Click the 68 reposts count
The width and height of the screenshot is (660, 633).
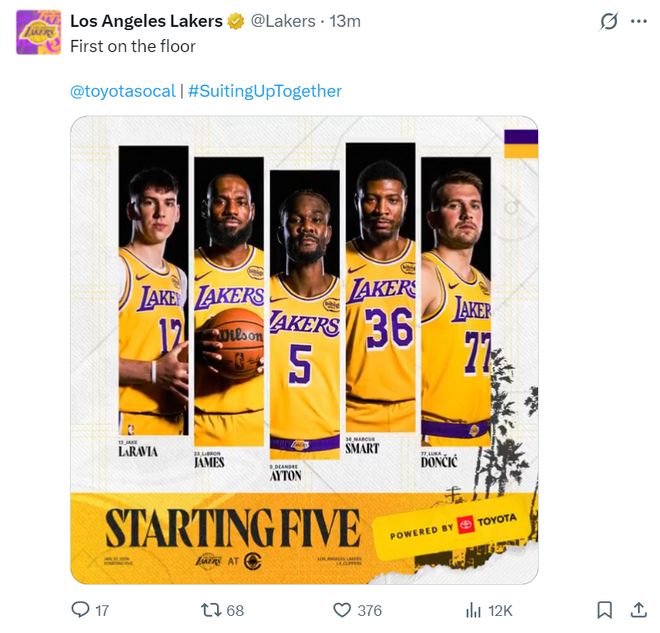point(235,610)
